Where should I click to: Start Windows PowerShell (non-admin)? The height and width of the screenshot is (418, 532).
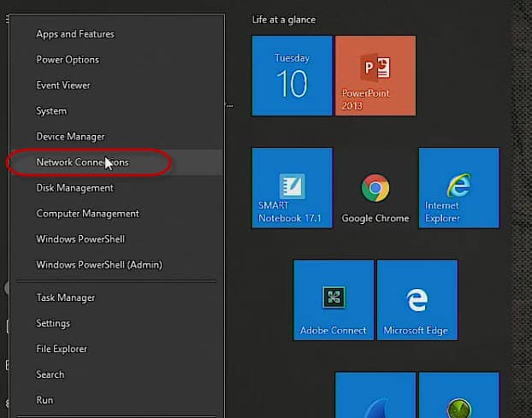point(116,239)
